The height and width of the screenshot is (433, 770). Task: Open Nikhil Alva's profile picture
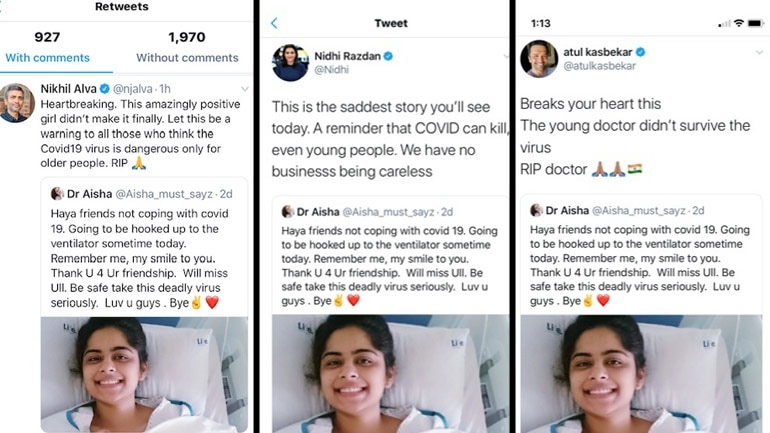coord(18,103)
